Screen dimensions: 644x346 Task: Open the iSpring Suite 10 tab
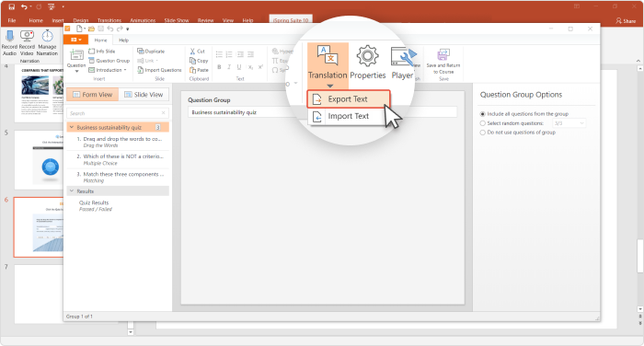tap(291, 19)
